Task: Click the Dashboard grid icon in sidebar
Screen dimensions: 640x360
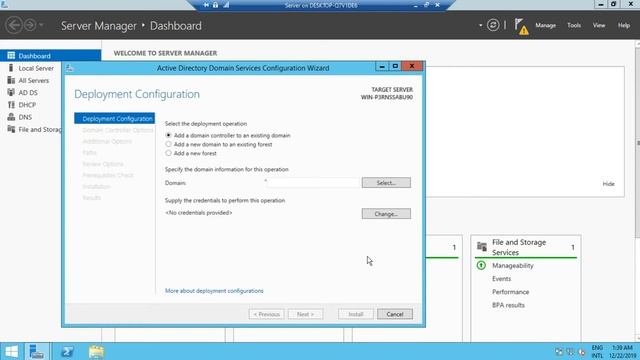Action: tap(11, 56)
